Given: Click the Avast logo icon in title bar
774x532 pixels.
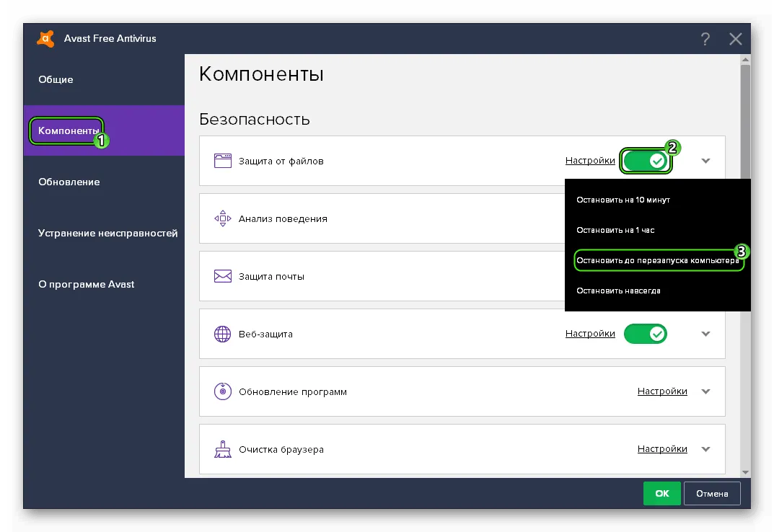Looking at the screenshot, I should pos(45,39).
